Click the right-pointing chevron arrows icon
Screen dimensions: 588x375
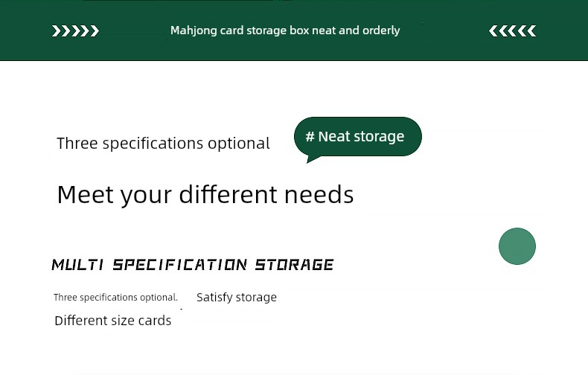point(75,31)
